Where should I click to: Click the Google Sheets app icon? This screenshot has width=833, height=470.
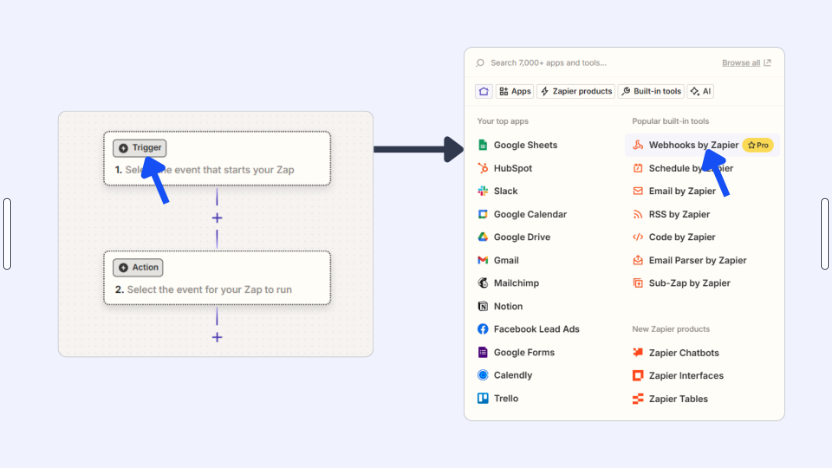[483, 145]
